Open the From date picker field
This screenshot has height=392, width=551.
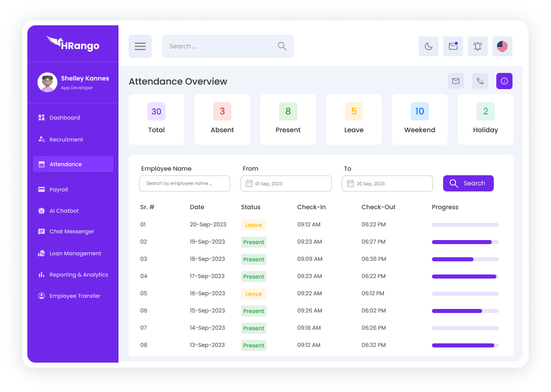click(x=286, y=184)
